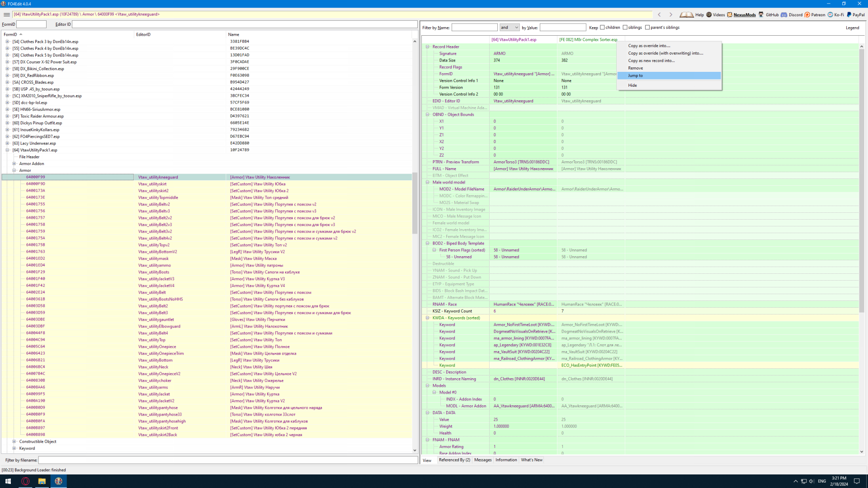868x488 pixels.
Task: Click the Legend button
Action: click(x=852, y=28)
